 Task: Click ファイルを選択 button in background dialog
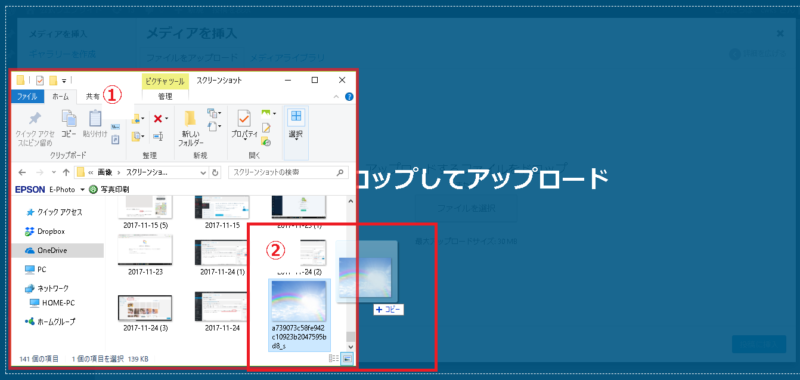point(466,208)
